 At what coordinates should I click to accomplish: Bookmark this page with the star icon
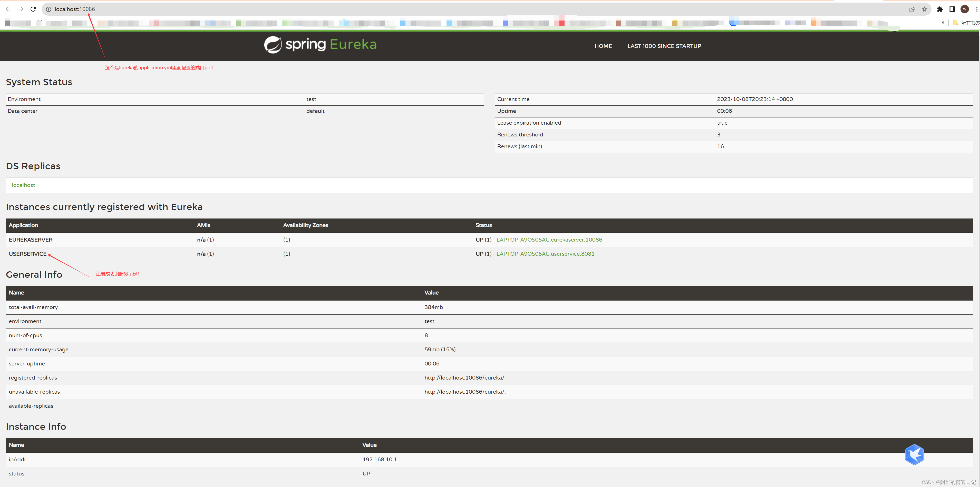point(925,9)
